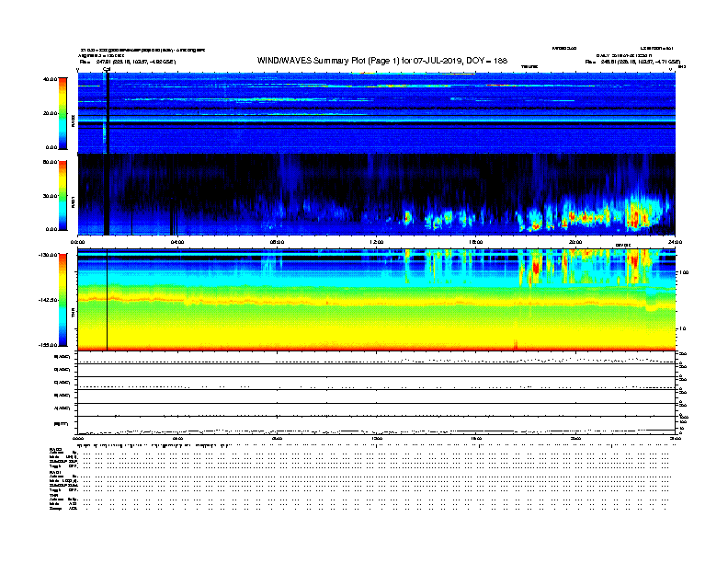Viewport: 728px width, 563px height.
Task: Click the Cal marker label above RAD2 panel
Action: [107, 70]
